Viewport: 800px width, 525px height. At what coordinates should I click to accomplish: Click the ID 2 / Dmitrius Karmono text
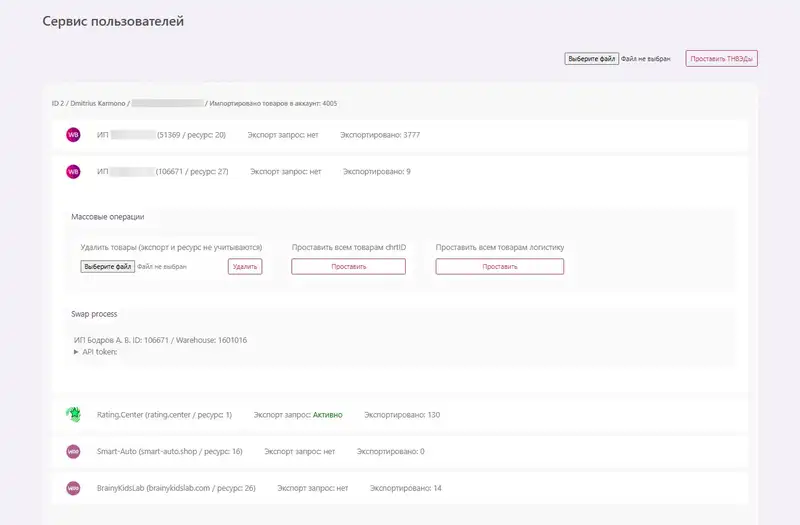pyautogui.click(x=88, y=103)
